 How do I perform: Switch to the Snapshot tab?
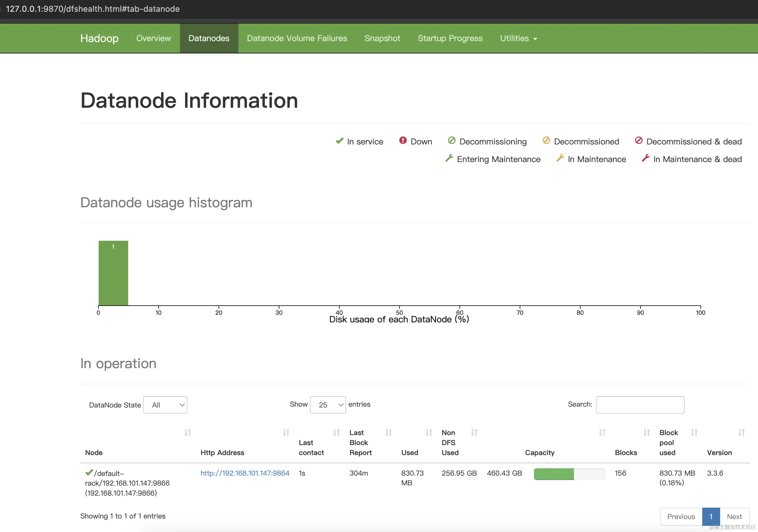tap(382, 38)
